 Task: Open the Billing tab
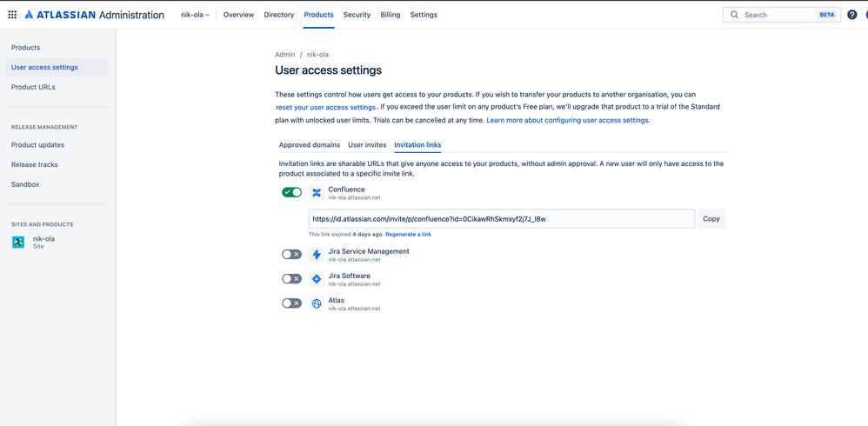tap(391, 15)
